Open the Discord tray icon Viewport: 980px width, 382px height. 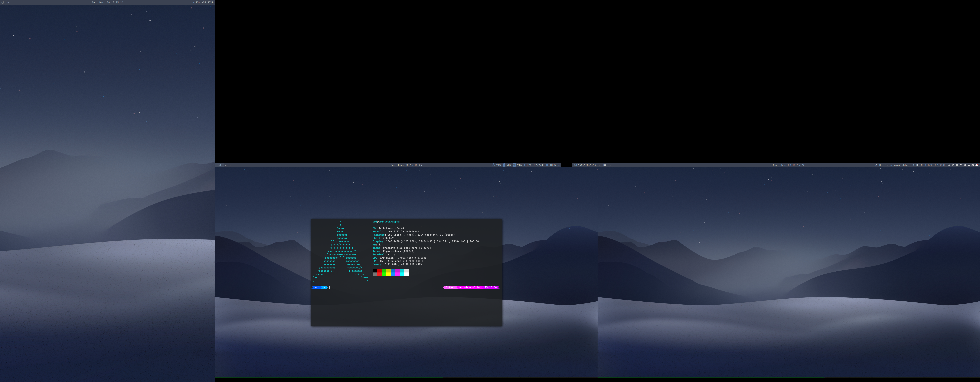(977, 165)
